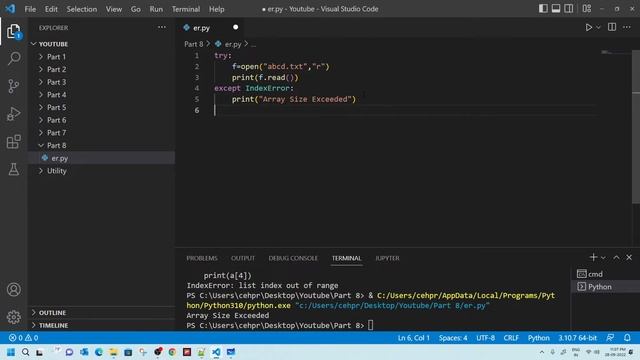The image size is (640, 360).
Task: Open File Explorer from the taskbar
Action: [x=113, y=352]
